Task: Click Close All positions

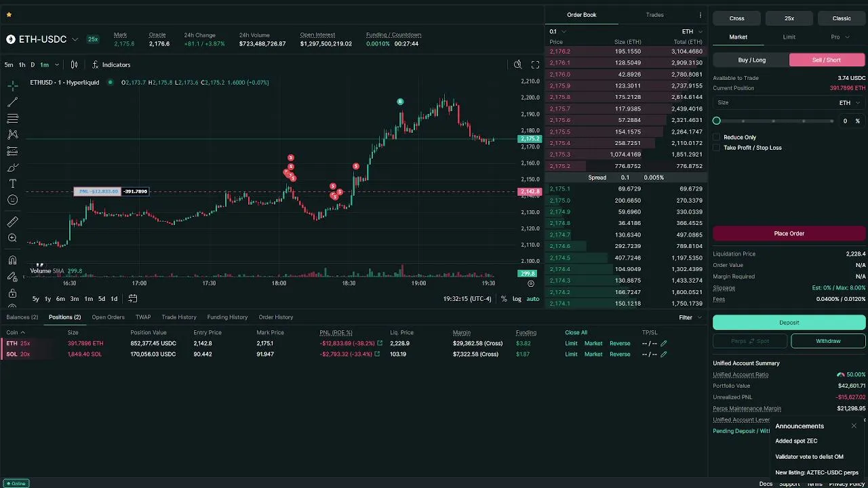Action: tap(576, 333)
